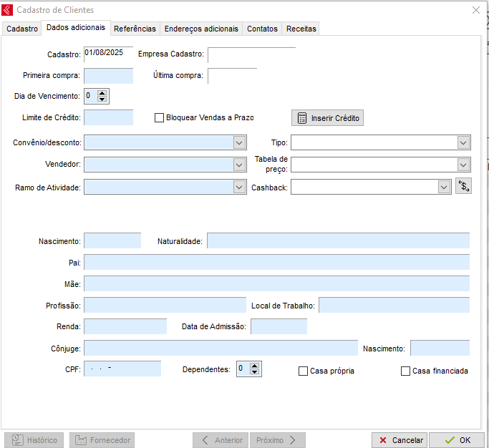Viewport: 489px width, 448px height.
Task: Increase Dia de Vencimento with up arrow
Action: pos(102,92)
